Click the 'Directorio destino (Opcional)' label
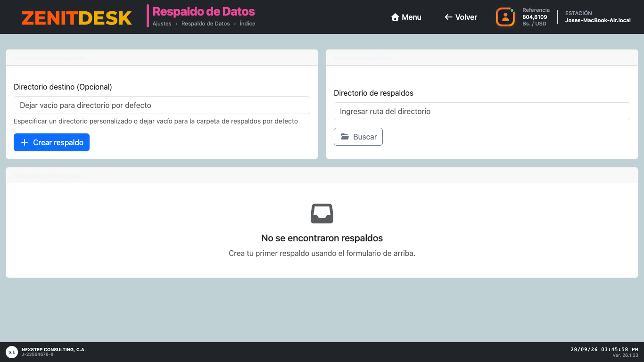Screen dimensions: 644x362 point(63,87)
